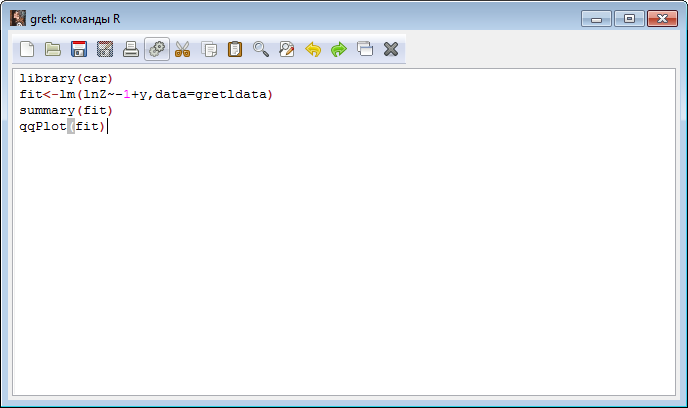Click the gretl icon in title bar
The height and width of the screenshot is (408, 688).
pos(18,17)
